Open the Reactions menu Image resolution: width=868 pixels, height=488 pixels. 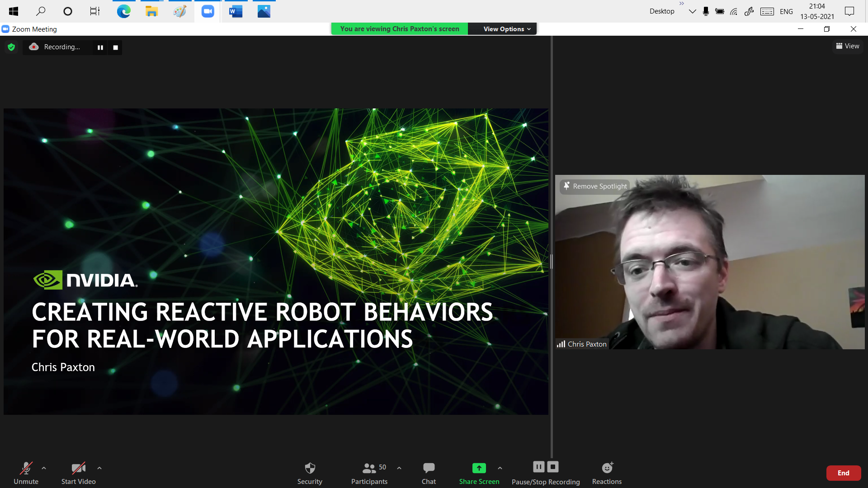coord(607,473)
